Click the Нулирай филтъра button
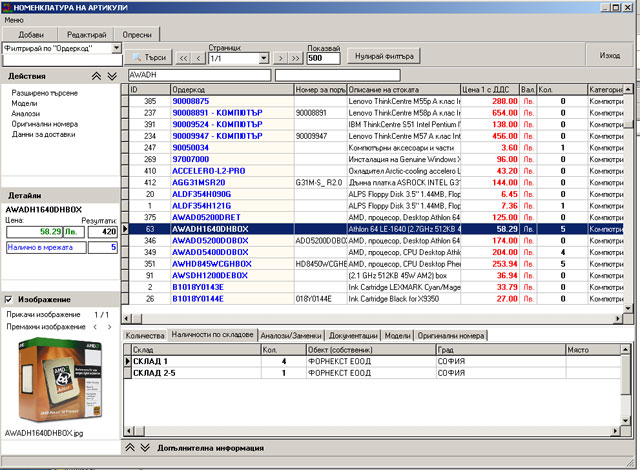Viewport: 640px width, 470px height. click(384, 56)
